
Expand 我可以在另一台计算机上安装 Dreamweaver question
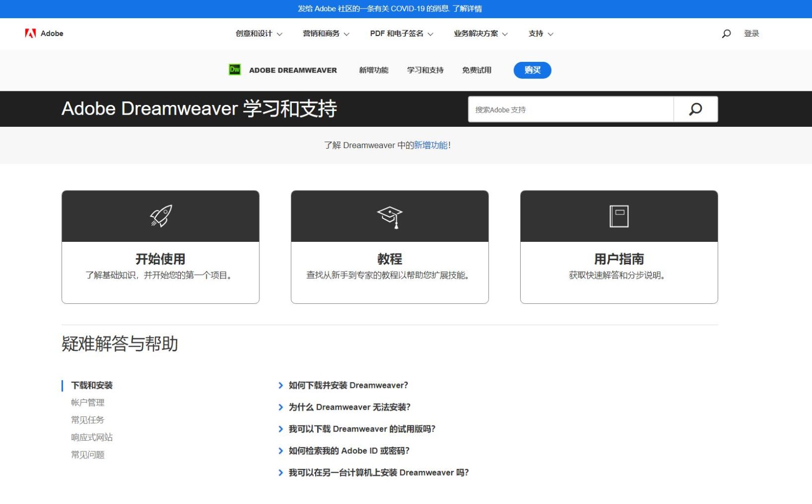click(374, 473)
